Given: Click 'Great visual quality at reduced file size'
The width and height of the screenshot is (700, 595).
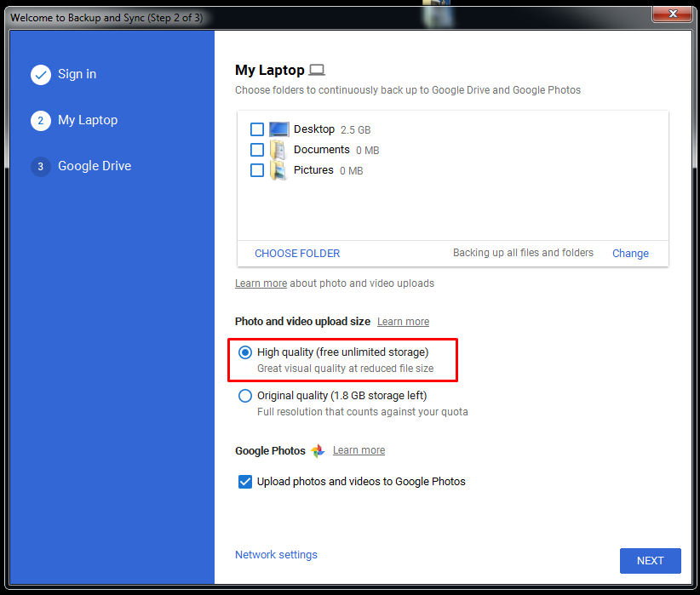Looking at the screenshot, I should (346, 369).
